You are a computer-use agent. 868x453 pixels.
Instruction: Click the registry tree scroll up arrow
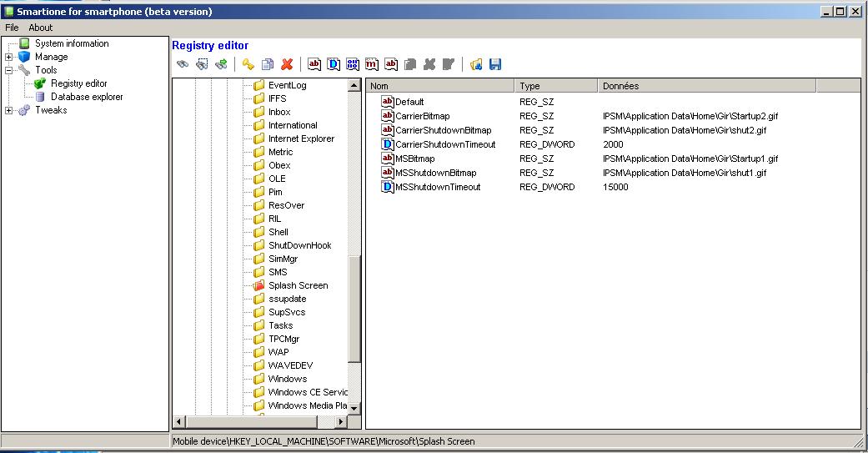pyautogui.click(x=354, y=85)
